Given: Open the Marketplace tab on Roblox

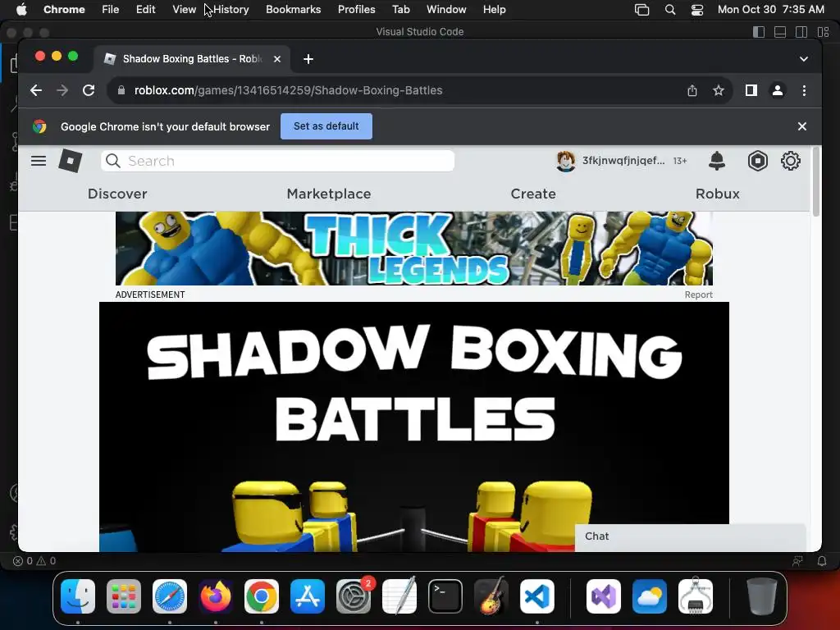Looking at the screenshot, I should [329, 194].
